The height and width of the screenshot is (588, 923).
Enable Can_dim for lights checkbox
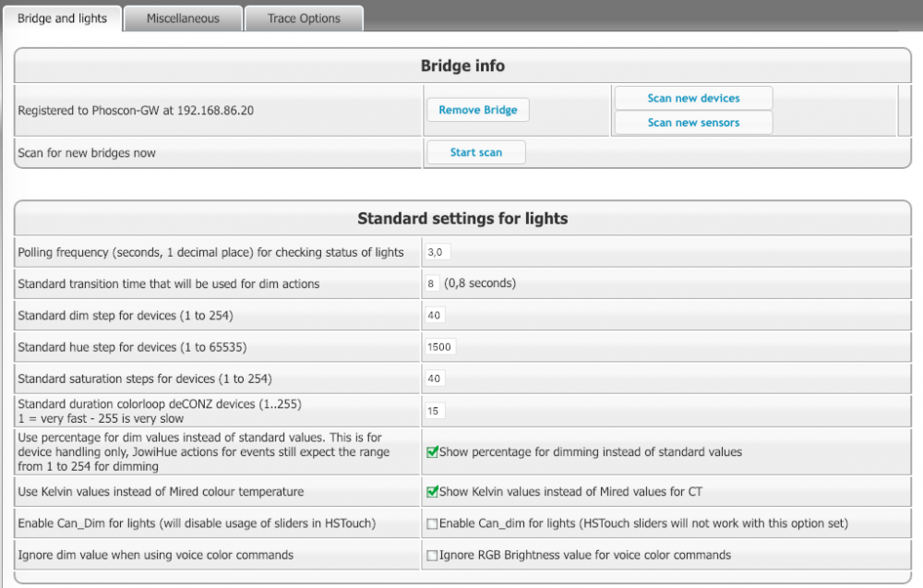click(432, 523)
